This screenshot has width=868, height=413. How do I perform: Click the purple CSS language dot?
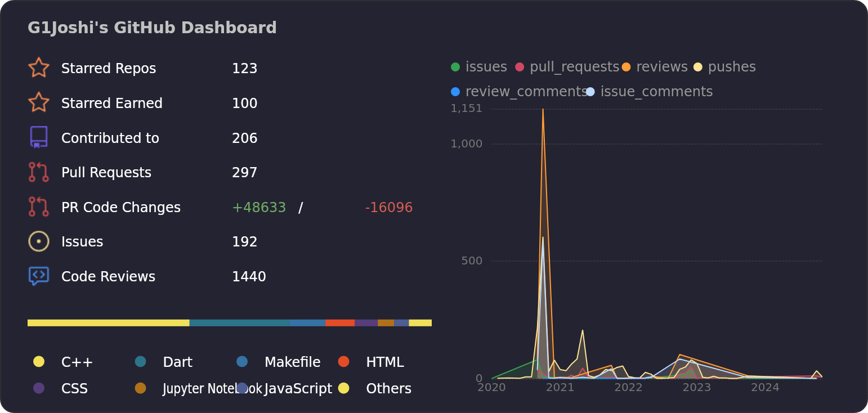click(39, 388)
